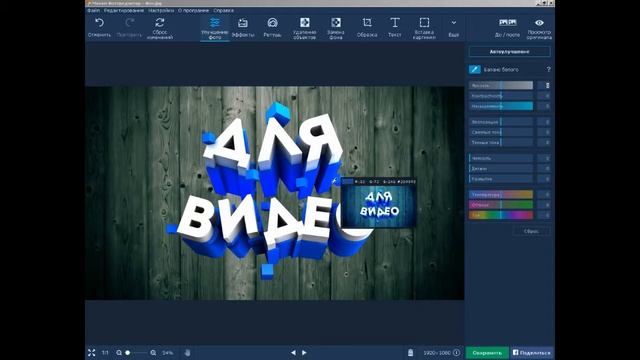Click the white balance help question mark

pos(549,69)
